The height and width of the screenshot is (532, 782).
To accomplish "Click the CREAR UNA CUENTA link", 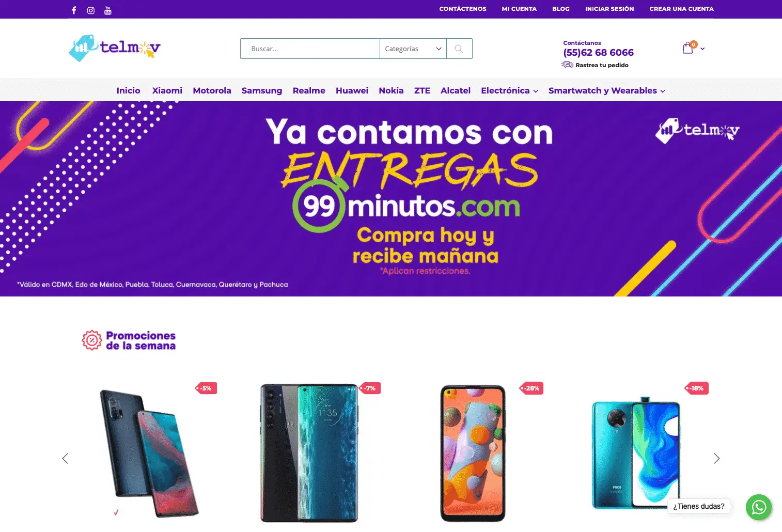I will [x=681, y=9].
